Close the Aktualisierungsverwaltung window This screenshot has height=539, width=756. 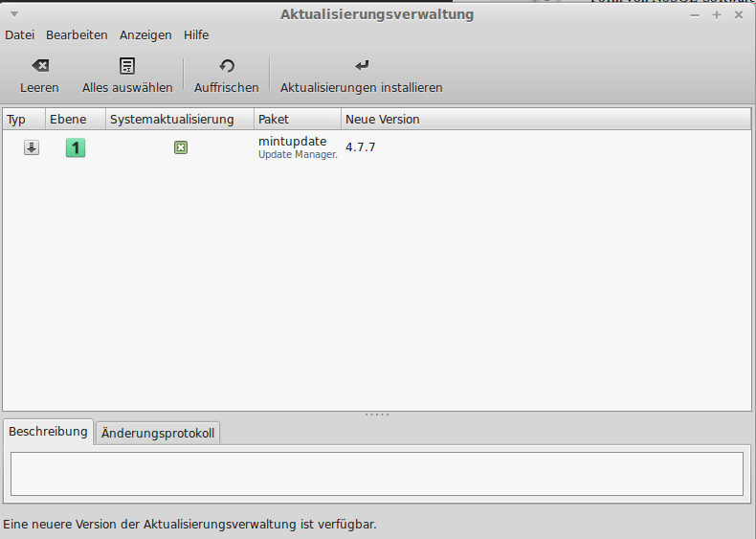(739, 15)
